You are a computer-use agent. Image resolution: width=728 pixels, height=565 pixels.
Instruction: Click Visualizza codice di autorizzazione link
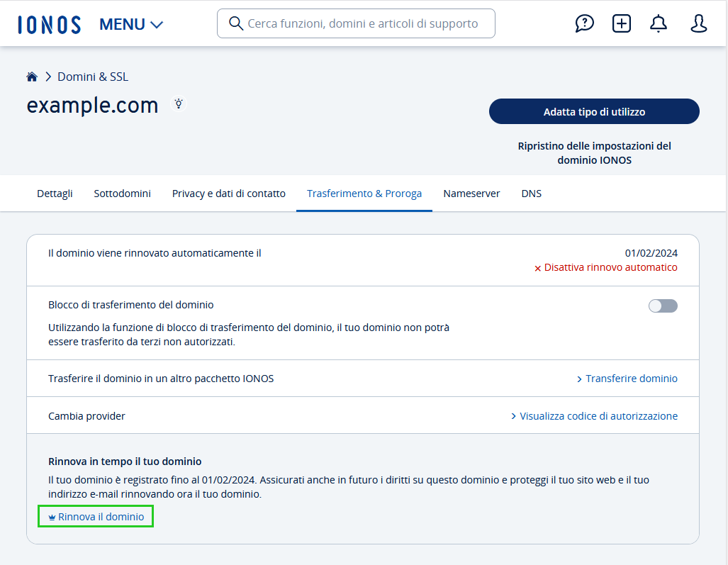pos(594,416)
